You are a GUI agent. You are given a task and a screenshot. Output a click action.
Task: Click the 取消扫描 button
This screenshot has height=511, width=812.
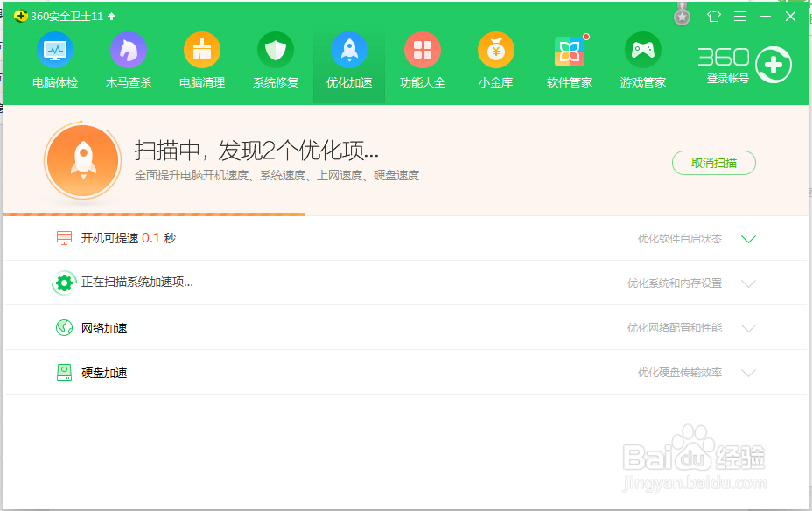pyautogui.click(x=713, y=163)
